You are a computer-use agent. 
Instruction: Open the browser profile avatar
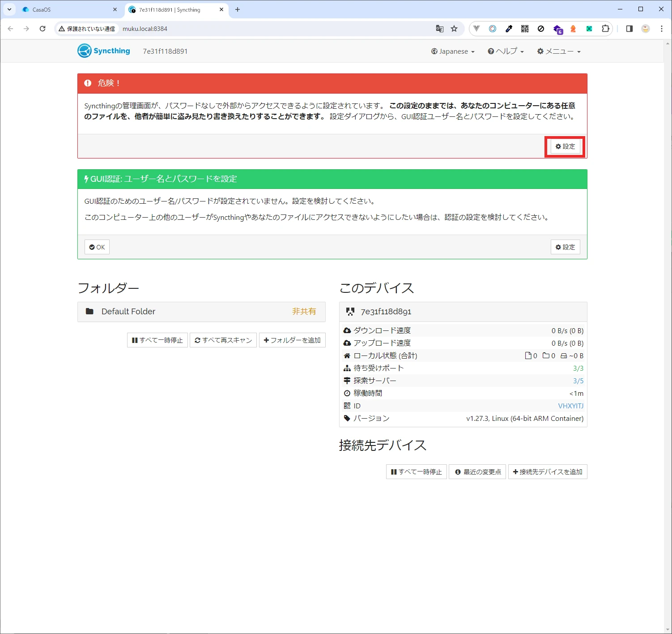point(645,29)
